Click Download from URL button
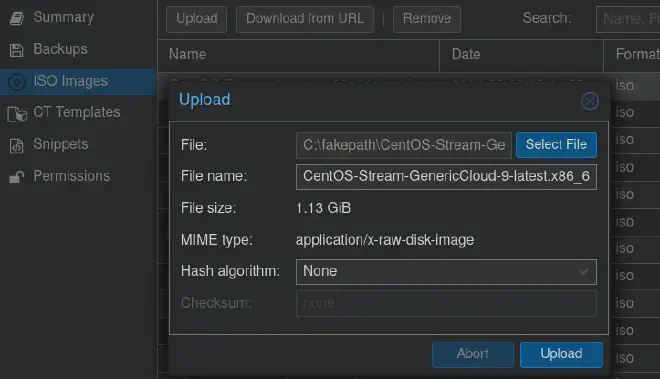The image size is (660, 379). coord(305,19)
